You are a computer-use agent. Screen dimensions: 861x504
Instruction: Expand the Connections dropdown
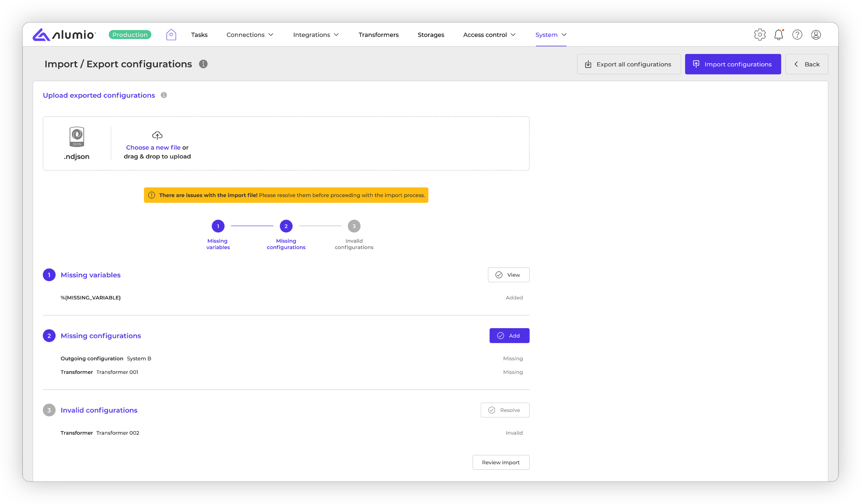[250, 35]
